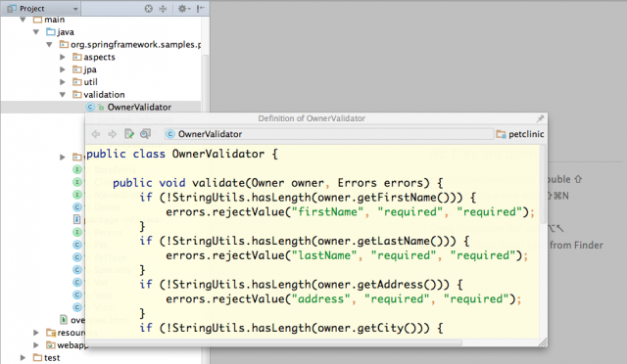Click package-info.java file icon in tree

tap(76, 219)
